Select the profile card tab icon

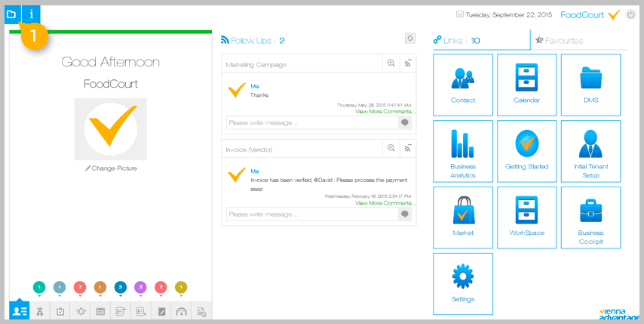tap(20, 311)
